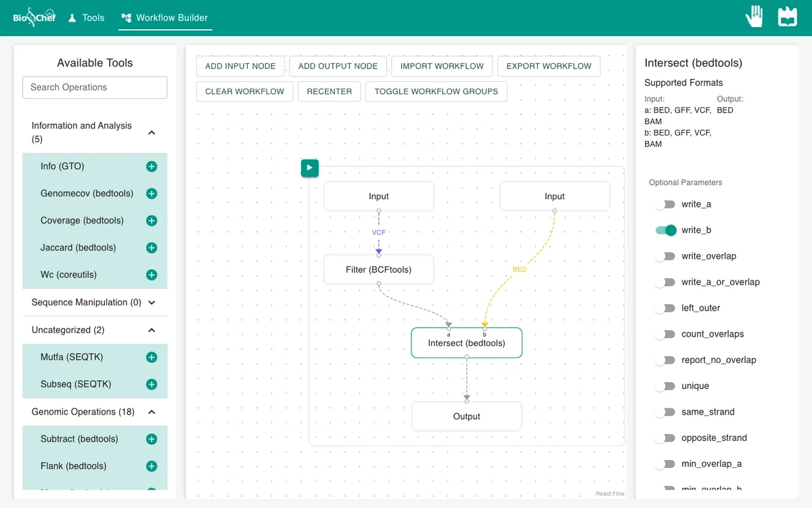Collapse Genomic Operations category
This screenshot has width=812, height=508.
152,412
